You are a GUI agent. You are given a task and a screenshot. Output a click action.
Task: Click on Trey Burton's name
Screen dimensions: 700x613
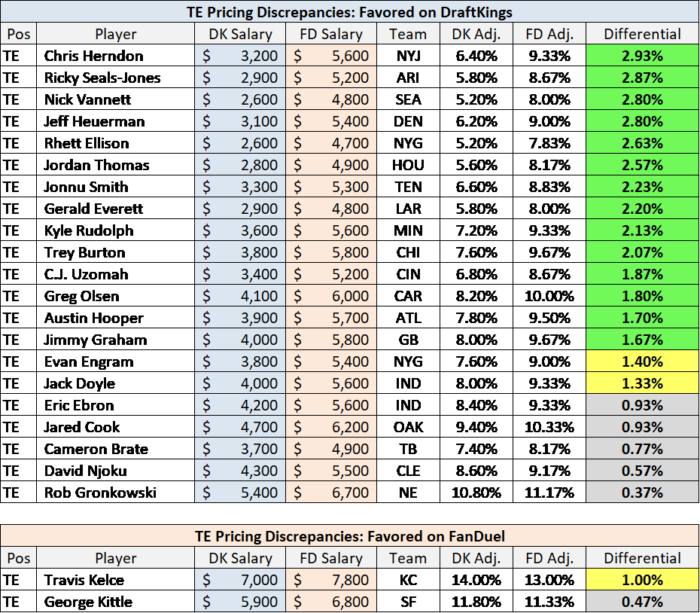(84, 252)
